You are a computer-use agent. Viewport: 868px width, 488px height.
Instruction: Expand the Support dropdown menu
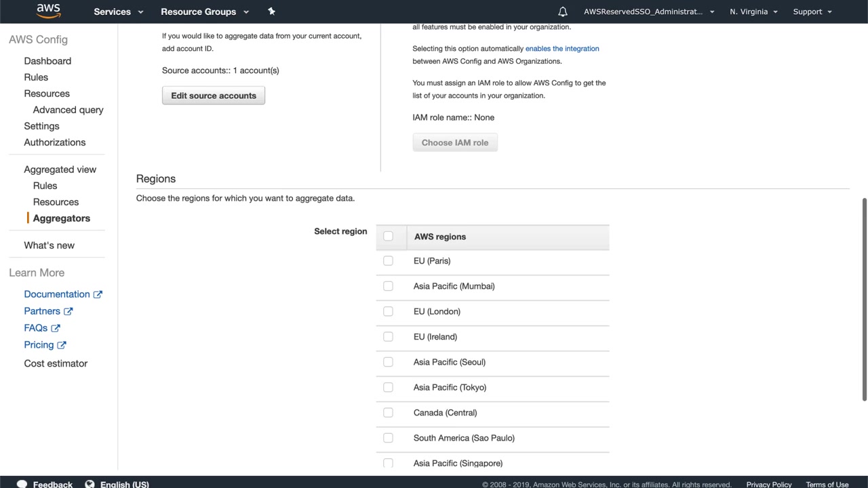(812, 12)
